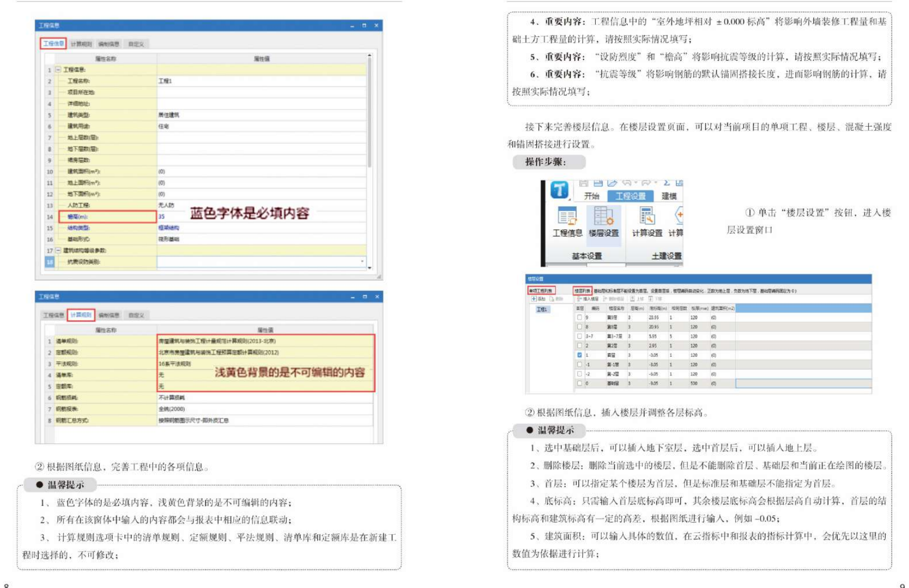This screenshot has width=909, height=588.
Task: Check the 首层 box for row 第8层
Action: click(x=579, y=327)
